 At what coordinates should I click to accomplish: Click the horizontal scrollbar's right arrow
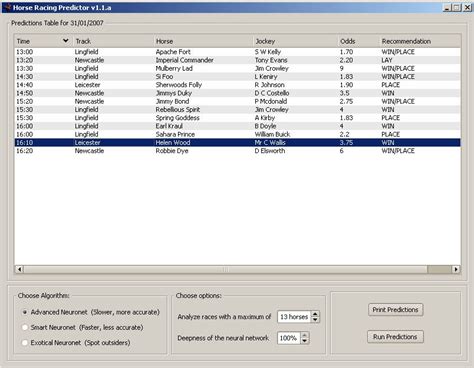[456, 269]
